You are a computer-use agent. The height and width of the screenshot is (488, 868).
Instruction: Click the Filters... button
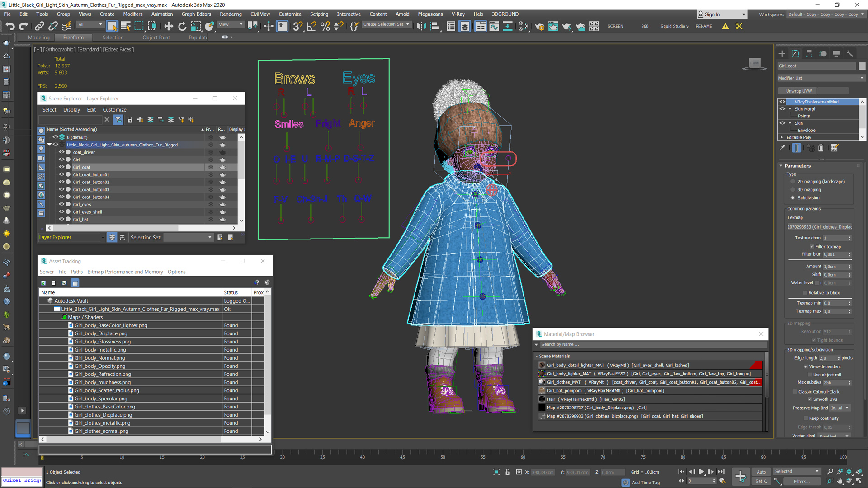[x=802, y=481]
